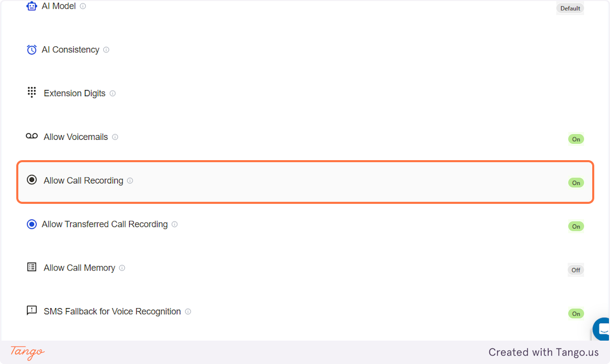610x364 pixels.
Task: Click the SMS Fallback message icon
Action: (32, 311)
